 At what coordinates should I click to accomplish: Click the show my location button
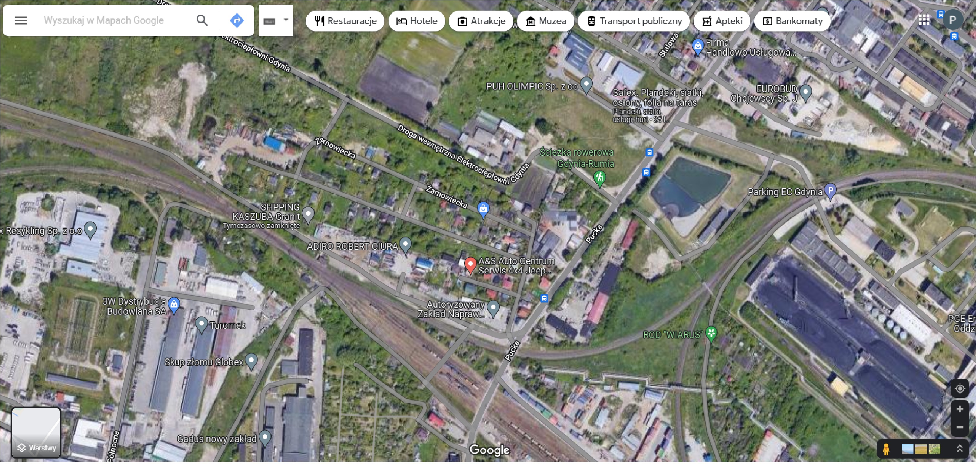959,389
